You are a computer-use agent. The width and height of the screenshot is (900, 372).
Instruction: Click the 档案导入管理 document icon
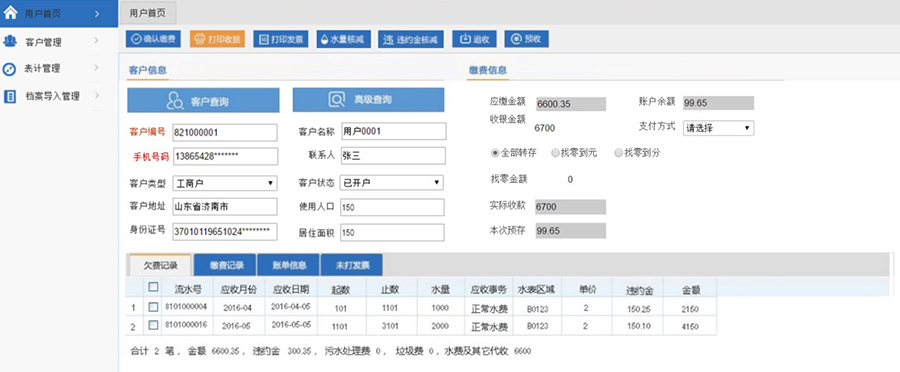point(10,96)
